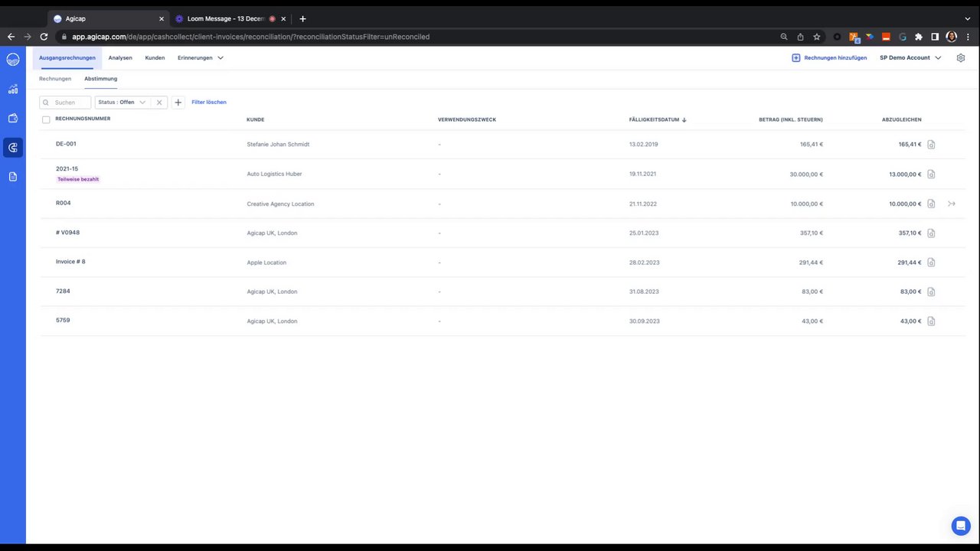Open Chrome tab search chevron
Image resolution: width=980 pixels, height=551 pixels.
pyautogui.click(x=968, y=18)
